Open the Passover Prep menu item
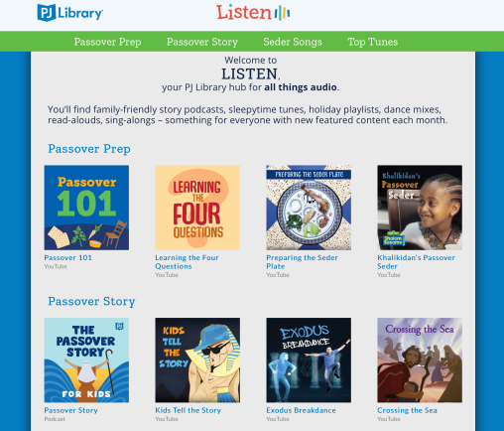Viewport: 504px width, 431px height. pyautogui.click(x=107, y=42)
